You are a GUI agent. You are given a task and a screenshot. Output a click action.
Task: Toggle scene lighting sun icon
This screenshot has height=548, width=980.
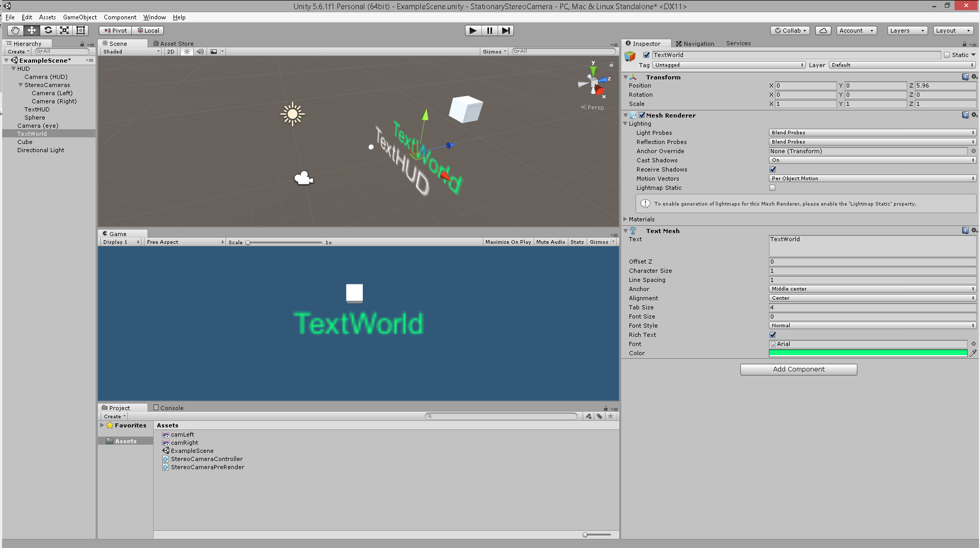[x=187, y=51]
